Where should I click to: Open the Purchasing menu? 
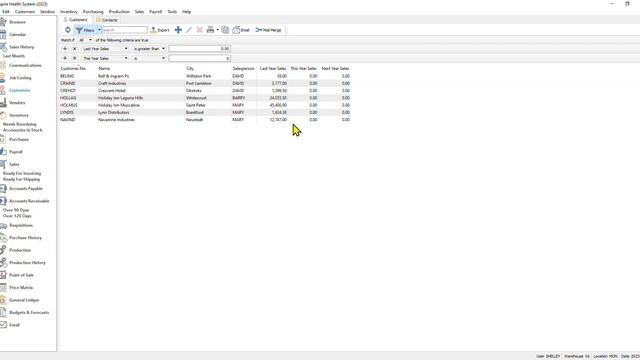tap(93, 12)
